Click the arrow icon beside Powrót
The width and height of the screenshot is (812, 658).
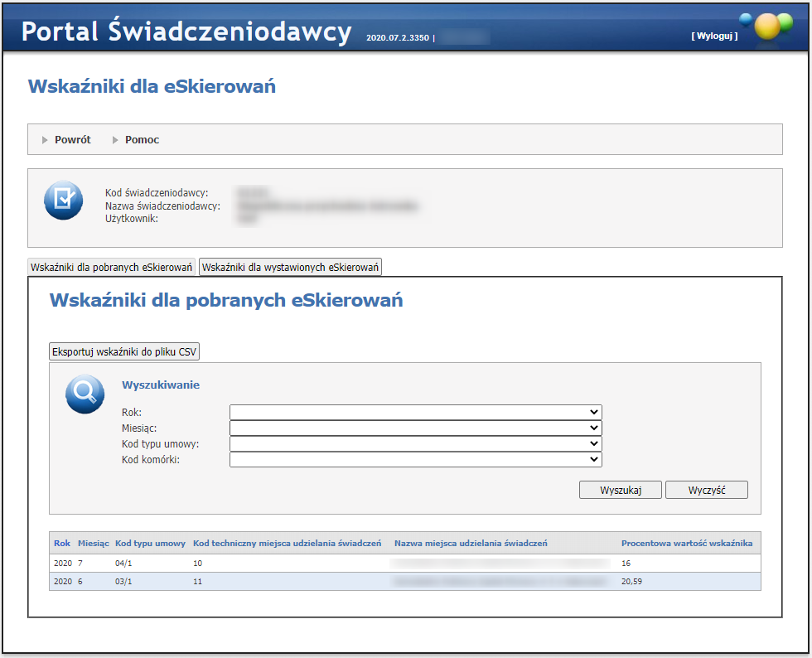(46, 140)
